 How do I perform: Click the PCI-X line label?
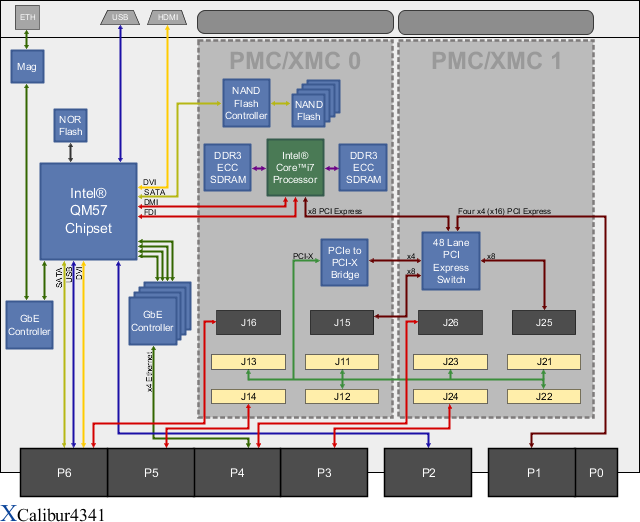tap(303, 256)
